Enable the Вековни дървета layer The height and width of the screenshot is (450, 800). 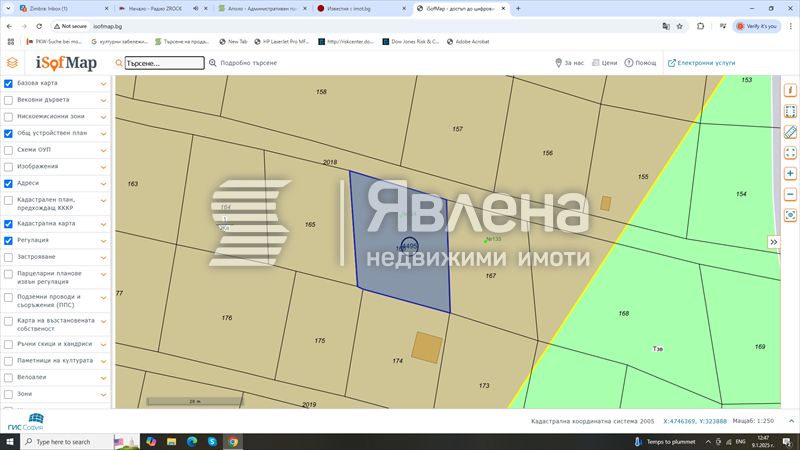tap(8, 101)
